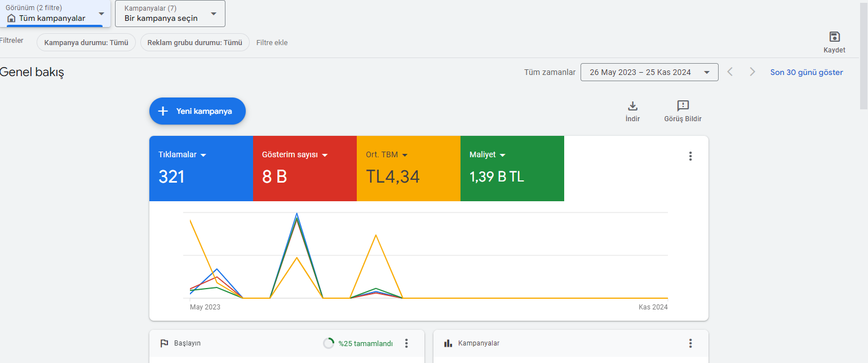Select the Ort. TBM metric tile
This screenshot has width=868, height=363.
point(409,169)
